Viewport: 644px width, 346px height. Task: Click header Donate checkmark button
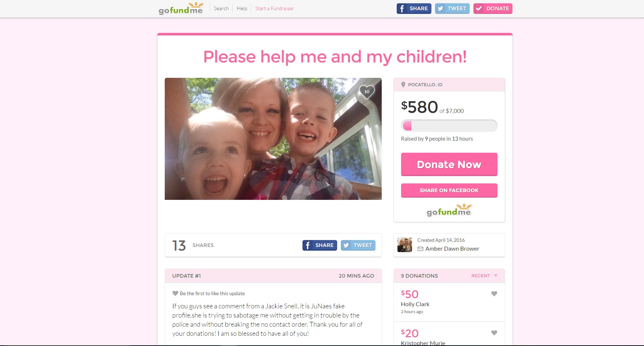[493, 8]
